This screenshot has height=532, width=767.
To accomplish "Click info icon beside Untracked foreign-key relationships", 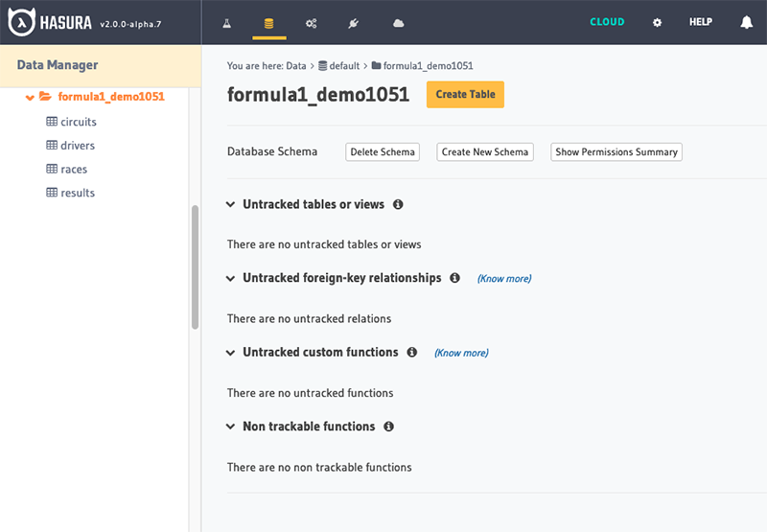I will (x=454, y=278).
